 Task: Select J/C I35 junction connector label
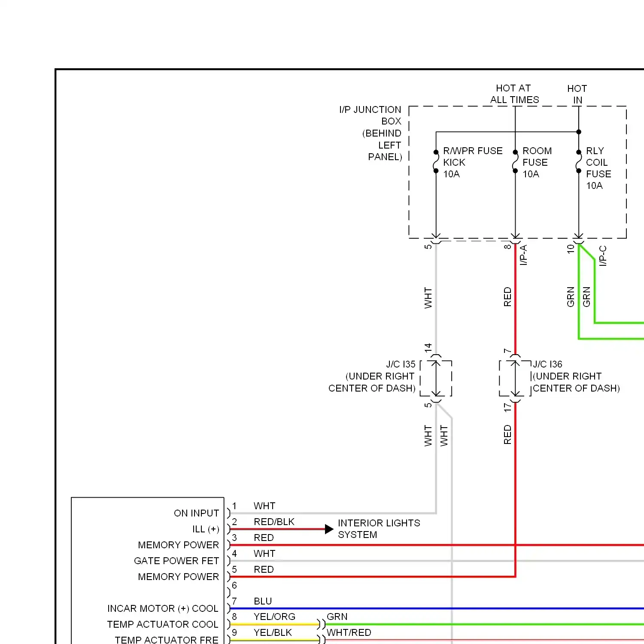[372, 376]
